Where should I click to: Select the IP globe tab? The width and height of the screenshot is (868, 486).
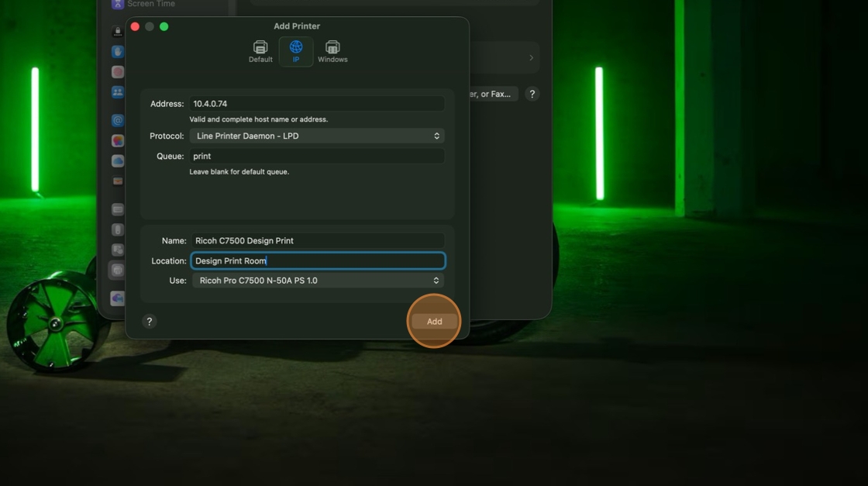click(x=296, y=51)
